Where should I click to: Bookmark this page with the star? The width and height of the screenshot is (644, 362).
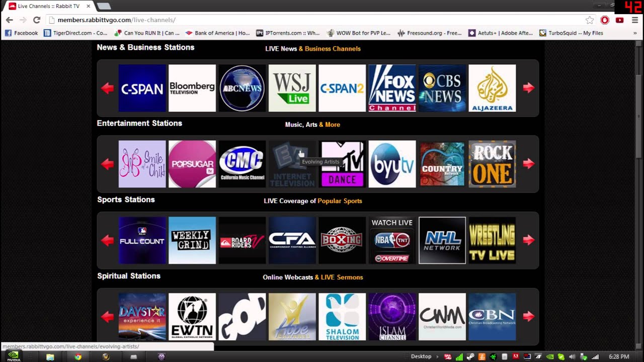[590, 20]
